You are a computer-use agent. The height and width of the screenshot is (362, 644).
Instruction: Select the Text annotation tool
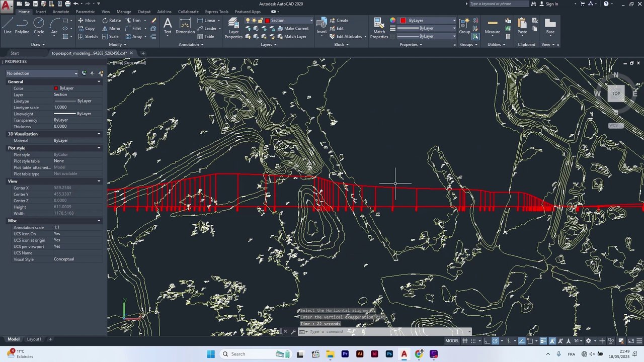tap(168, 26)
